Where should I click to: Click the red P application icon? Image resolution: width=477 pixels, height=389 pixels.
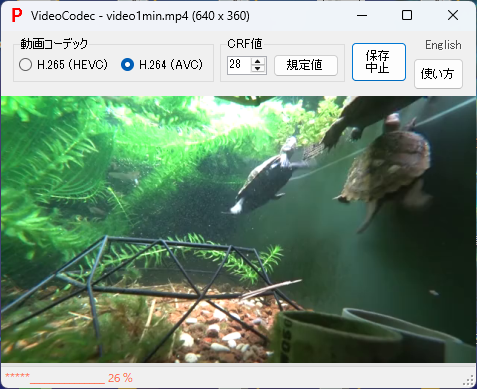17,16
